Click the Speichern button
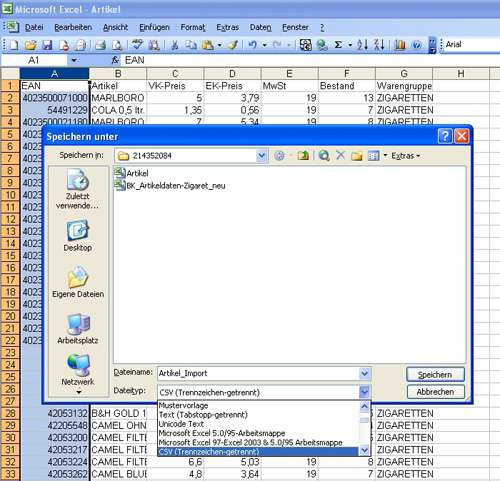The image size is (500, 481). [x=435, y=375]
